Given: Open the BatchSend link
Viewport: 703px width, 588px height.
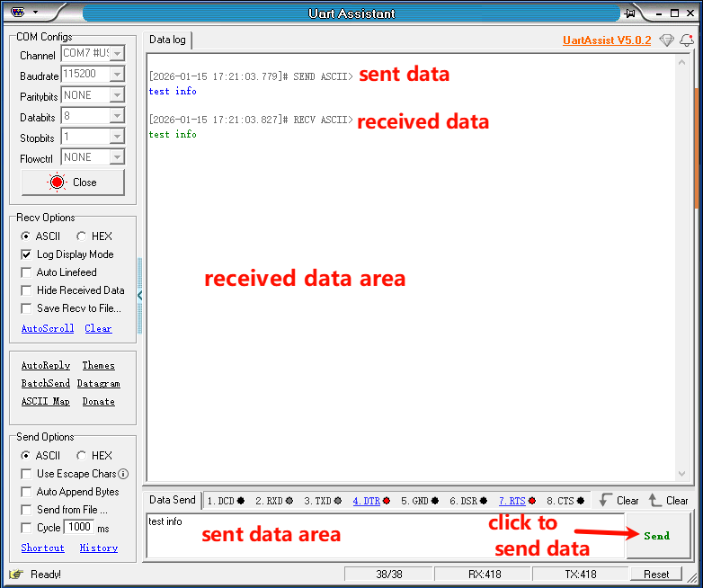Looking at the screenshot, I should tap(46, 384).
